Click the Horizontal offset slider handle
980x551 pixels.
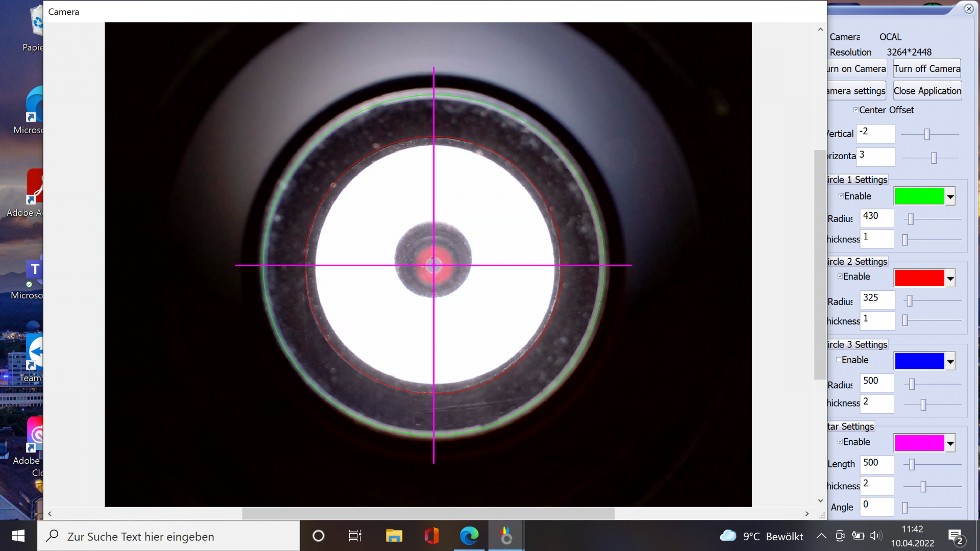click(934, 158)
